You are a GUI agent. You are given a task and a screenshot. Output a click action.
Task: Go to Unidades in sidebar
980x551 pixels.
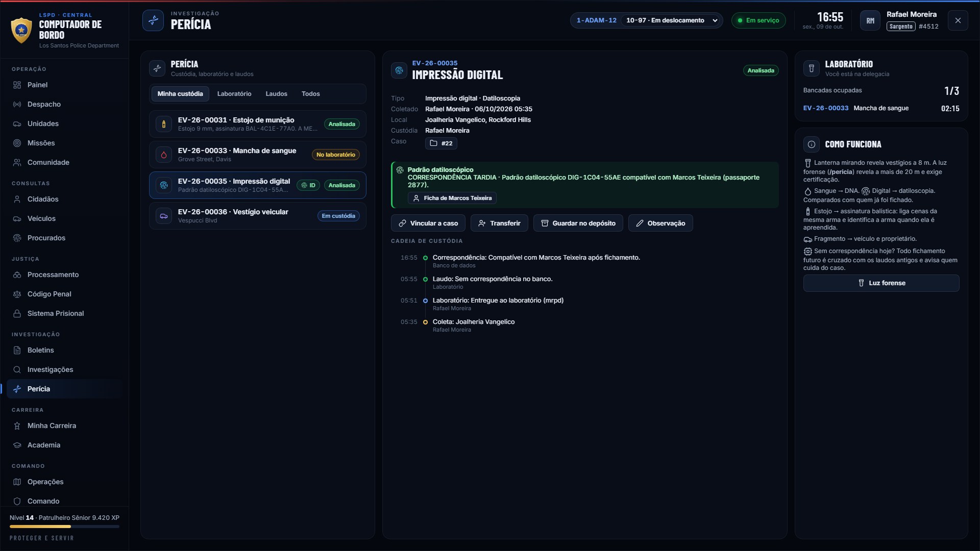pyautogui.click(x=64, y=123)
